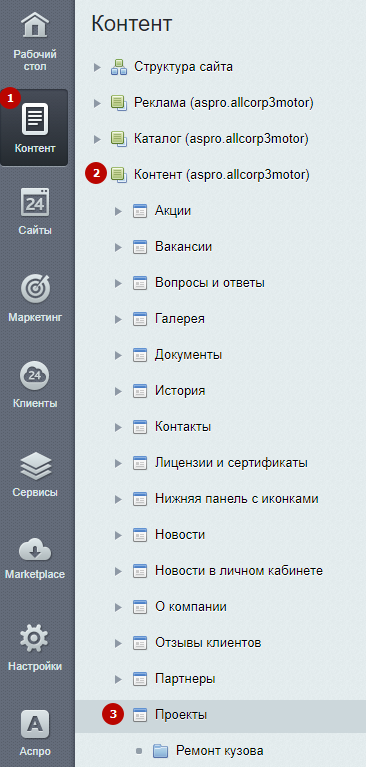Click the Акции list icon
This screenshot has height=767, width=366.
coord(140,211)
